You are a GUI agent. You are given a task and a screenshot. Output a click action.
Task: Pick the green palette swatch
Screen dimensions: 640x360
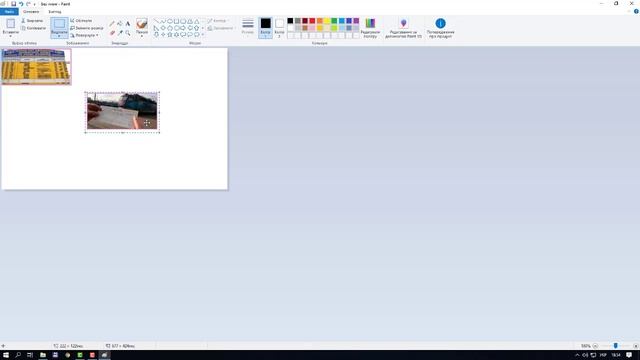[334, 21]
